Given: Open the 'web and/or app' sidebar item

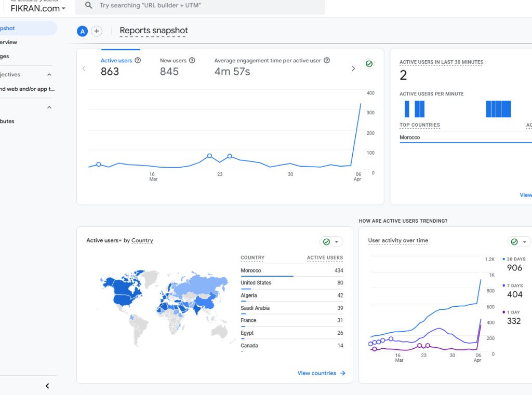Looking at the screenshot, I should 27,89.
